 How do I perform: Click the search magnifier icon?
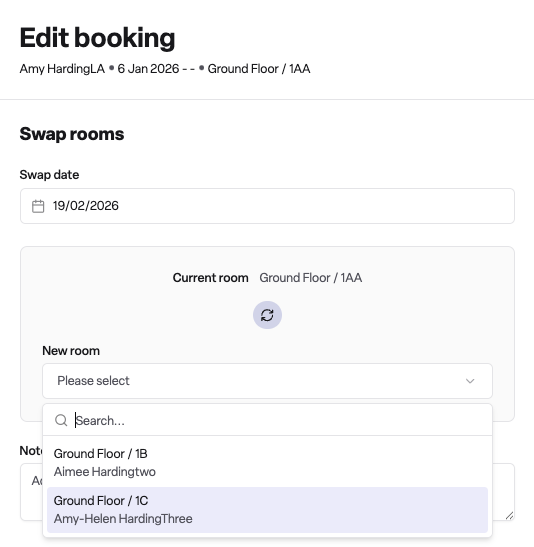61,420
